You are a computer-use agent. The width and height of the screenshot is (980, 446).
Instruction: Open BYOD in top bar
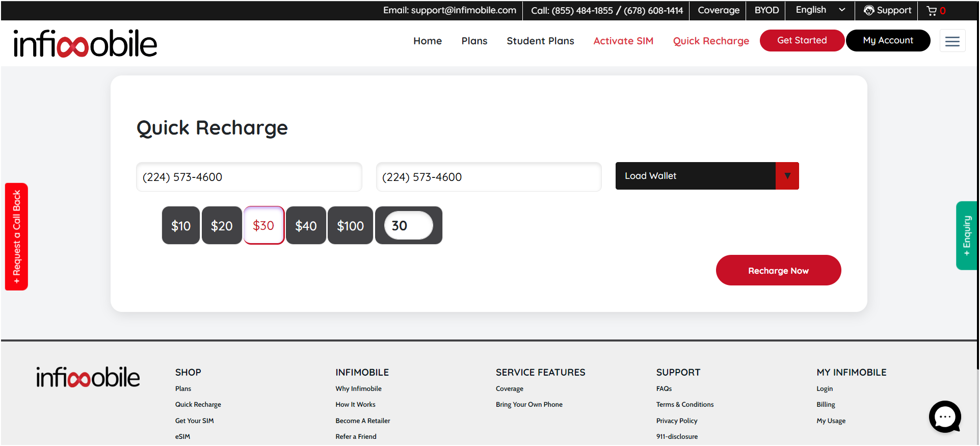coord(766,10)
